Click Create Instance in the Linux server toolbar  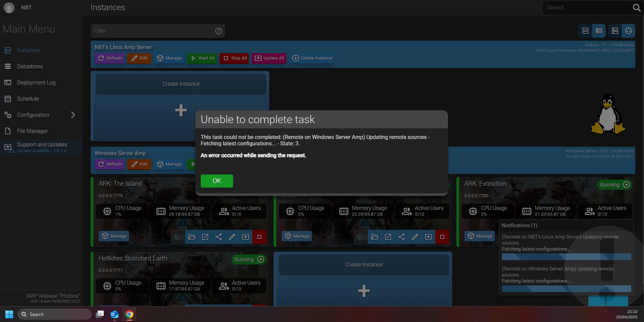pos(312,58)
